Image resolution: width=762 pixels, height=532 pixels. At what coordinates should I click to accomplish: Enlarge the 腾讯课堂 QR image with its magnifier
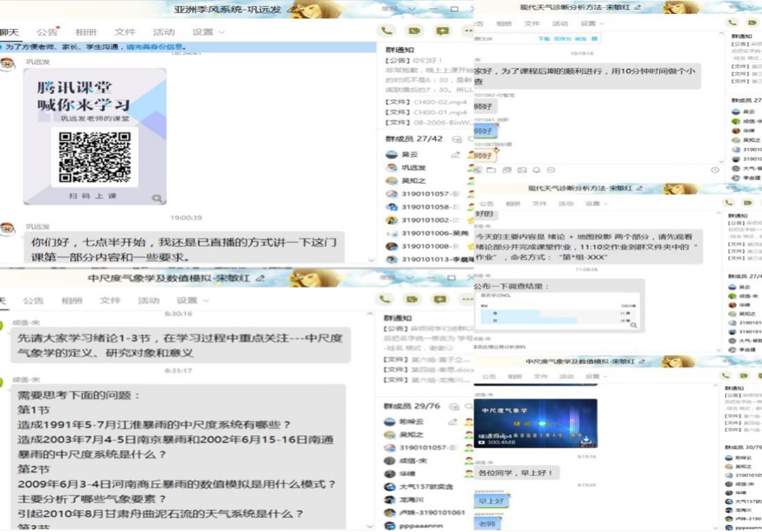tap(156, 198)
